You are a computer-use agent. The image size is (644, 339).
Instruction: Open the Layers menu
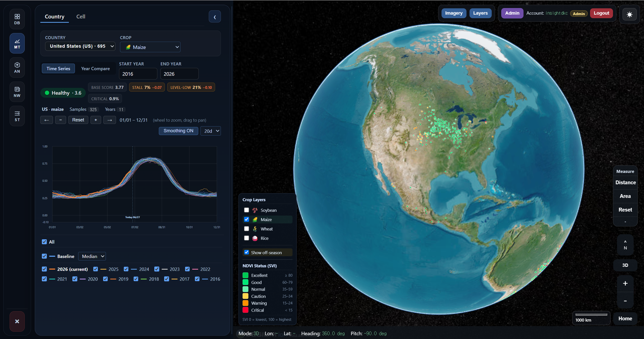pos(480,13)
